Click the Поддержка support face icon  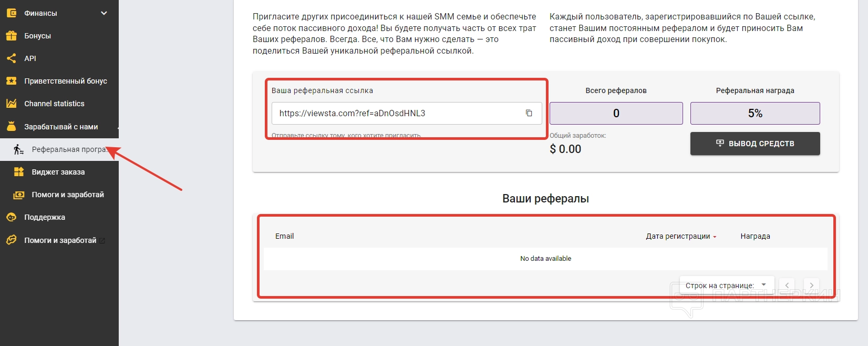point(11,217)
